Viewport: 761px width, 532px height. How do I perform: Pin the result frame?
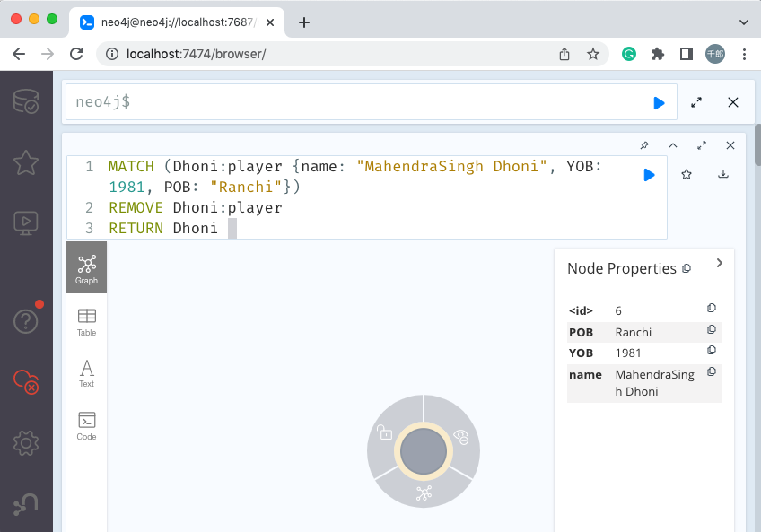point(644,145)
